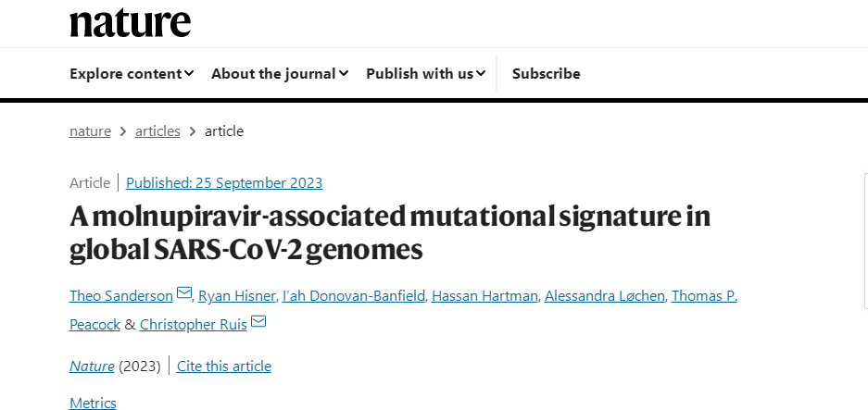Click email icon beside Theo Sanderson
The height and width of the screenshot is (410, 868).
184,292
